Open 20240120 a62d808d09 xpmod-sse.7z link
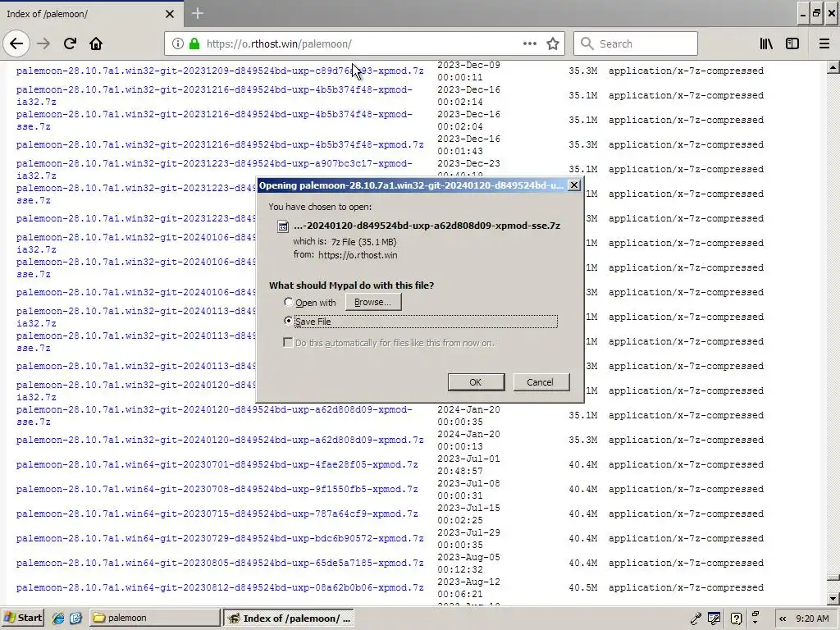The width and height of the screenshot is (840, 630). tap(214, 416)
